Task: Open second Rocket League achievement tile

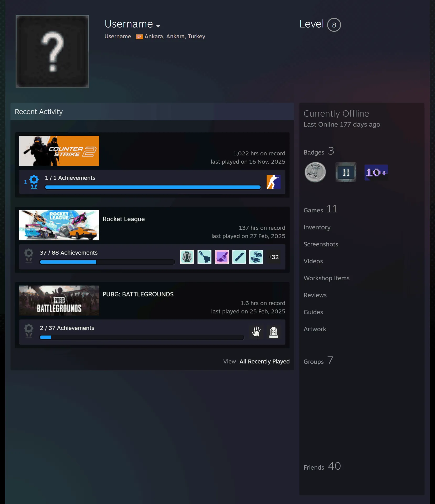Action: click(204, 257)
